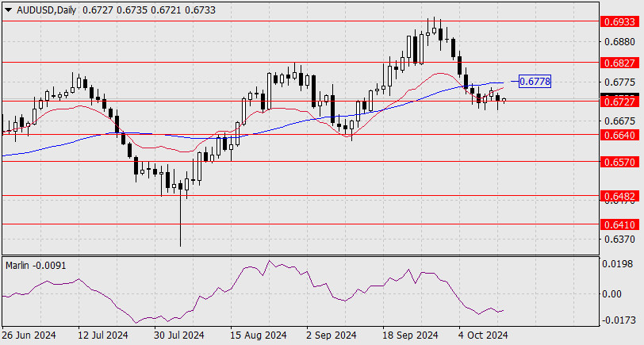644x345 pixels.
Task: Click the 4 Oct 2024 date label
Action: click(x=482, y=335)
